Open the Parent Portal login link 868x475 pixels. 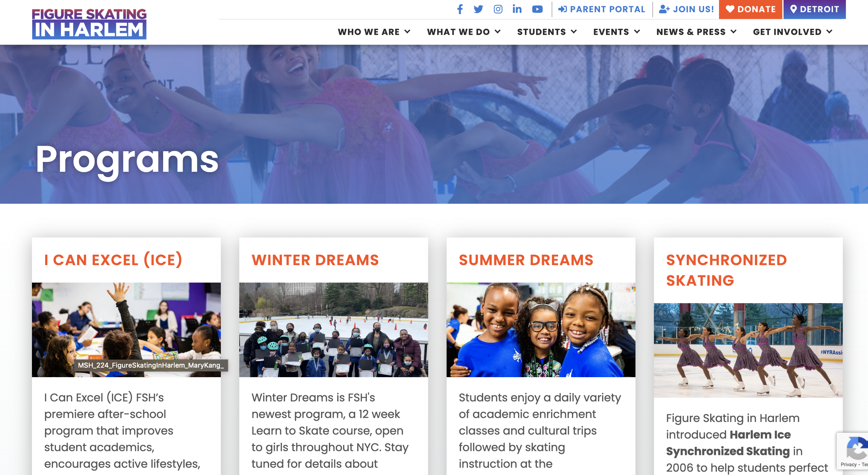602,9
